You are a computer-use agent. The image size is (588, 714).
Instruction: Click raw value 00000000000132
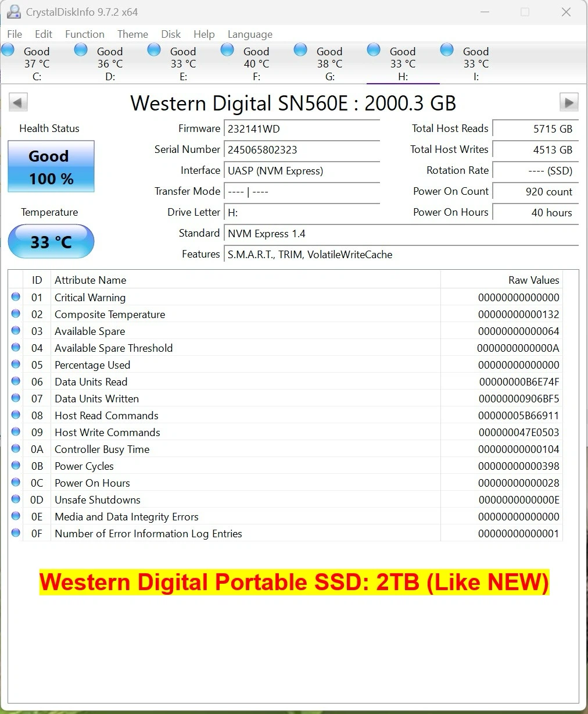tap(519, 314)
